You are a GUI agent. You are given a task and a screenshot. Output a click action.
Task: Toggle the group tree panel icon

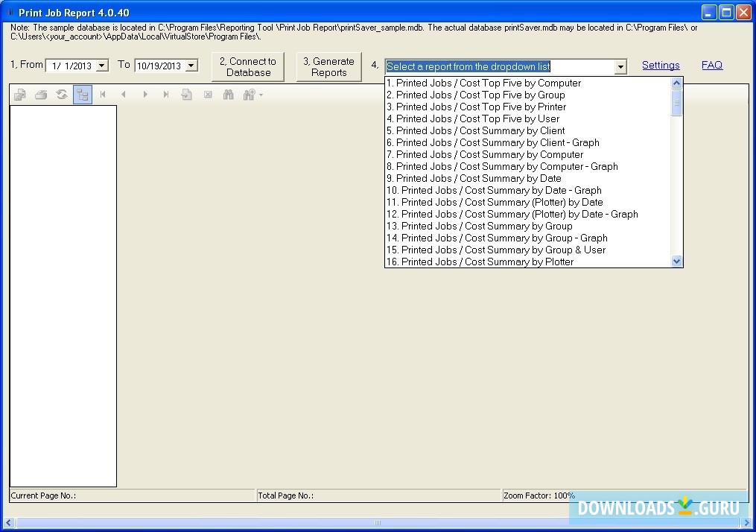[x=83, y=95]
